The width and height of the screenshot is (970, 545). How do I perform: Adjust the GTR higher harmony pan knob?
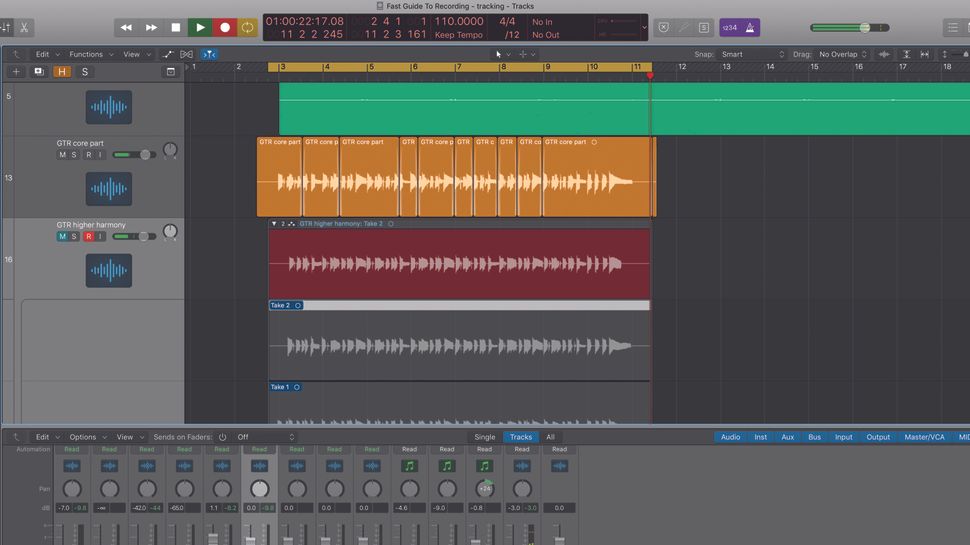pyautogui.click(x=170, y=232)
